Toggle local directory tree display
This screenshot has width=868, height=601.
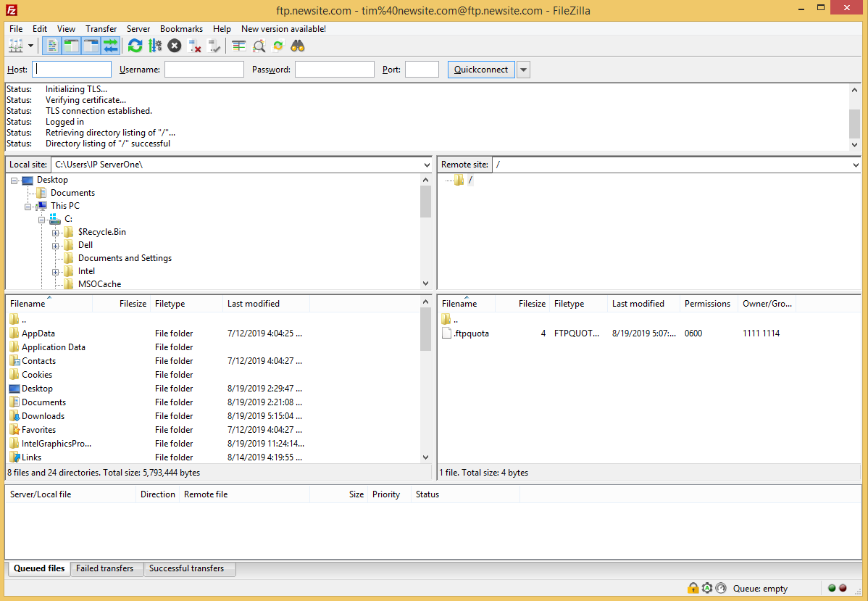[71, 46]
